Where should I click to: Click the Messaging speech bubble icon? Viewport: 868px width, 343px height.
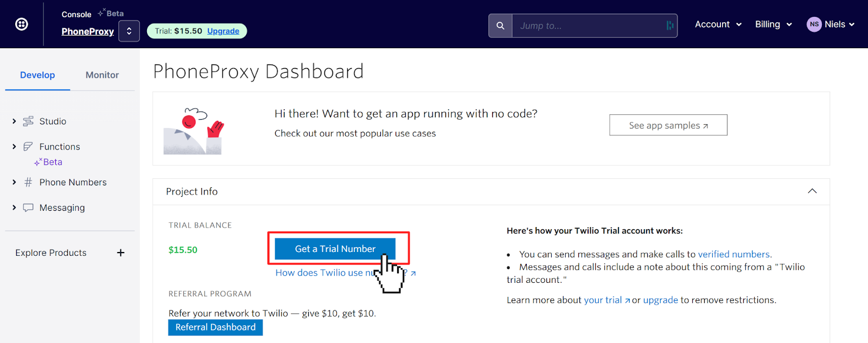click(28, 208)
